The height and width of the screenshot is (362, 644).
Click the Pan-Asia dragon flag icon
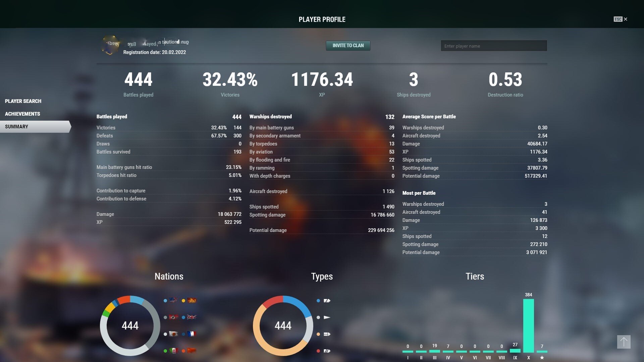click(192, 300)
